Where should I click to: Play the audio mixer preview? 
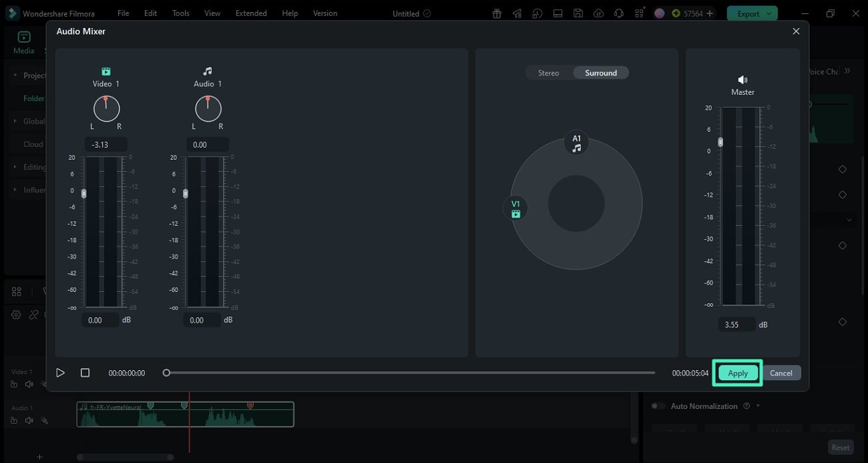coord(61,373)
